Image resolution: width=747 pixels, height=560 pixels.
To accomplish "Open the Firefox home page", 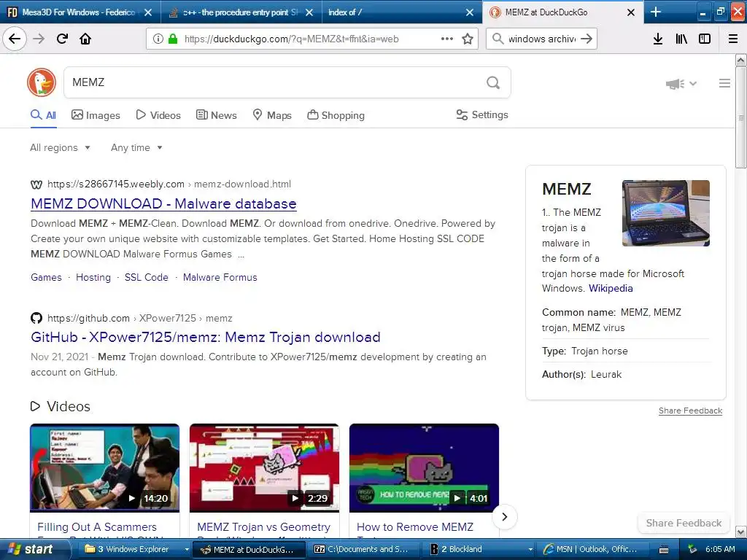I will [85, 39].
